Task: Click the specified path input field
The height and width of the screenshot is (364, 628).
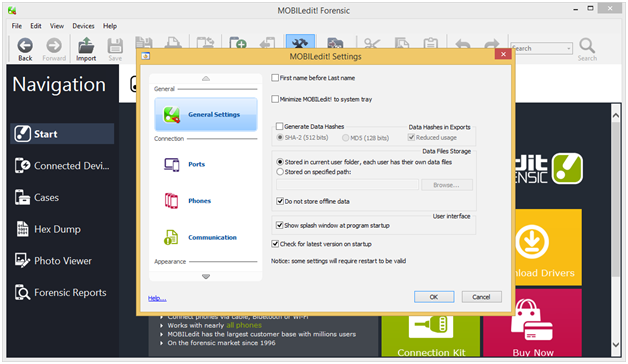Action: pyautogui.click(x=347, y=185)
